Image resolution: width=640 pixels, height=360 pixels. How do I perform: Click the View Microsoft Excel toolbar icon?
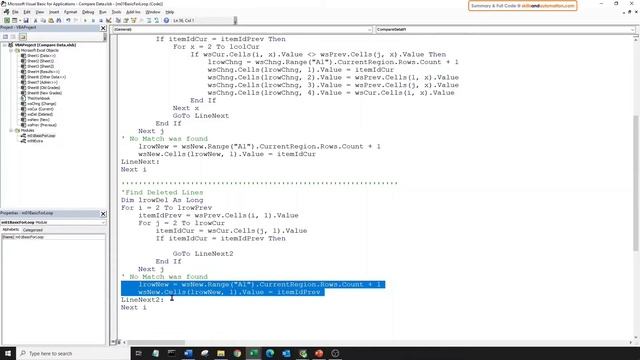[x=7, y=20]
